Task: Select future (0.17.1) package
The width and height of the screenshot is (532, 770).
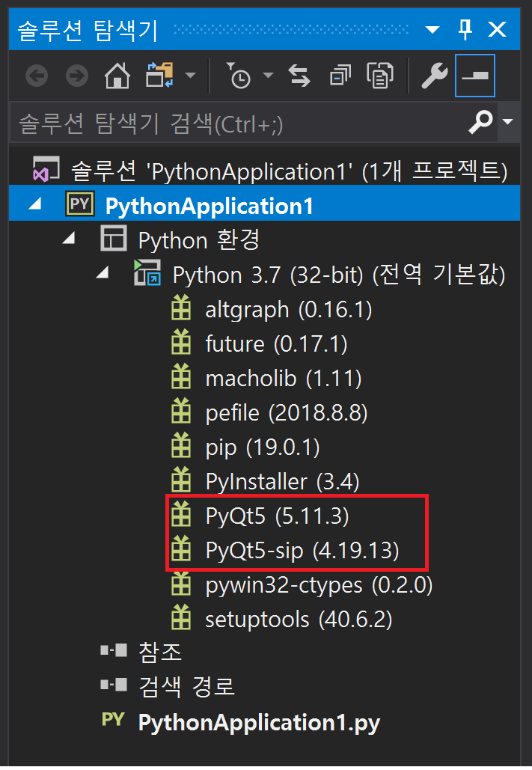Action: click(276, 343)
